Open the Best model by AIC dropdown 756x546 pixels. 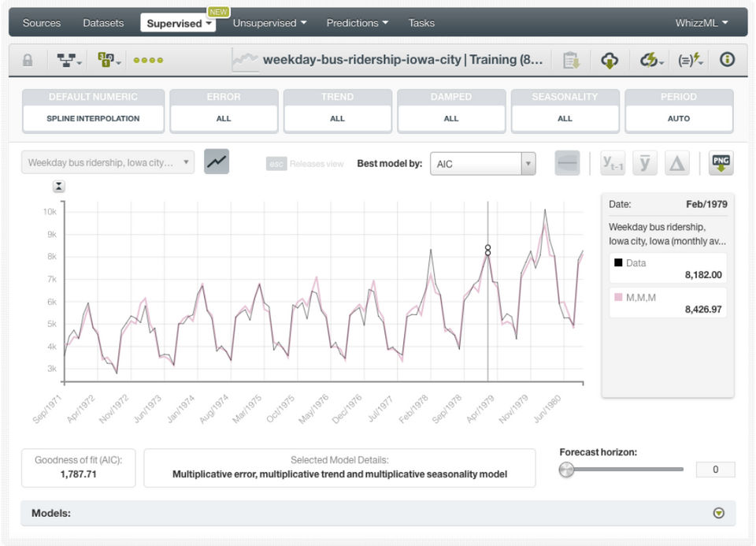482,164
